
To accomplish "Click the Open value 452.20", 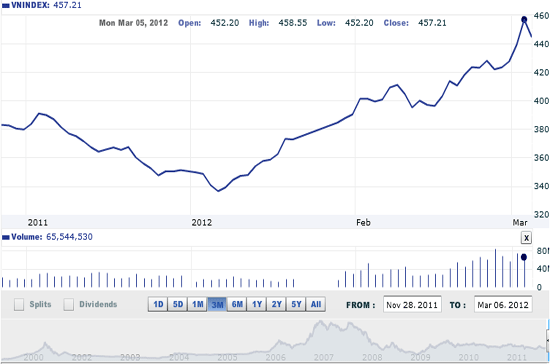I will click(x=224, y=23).
